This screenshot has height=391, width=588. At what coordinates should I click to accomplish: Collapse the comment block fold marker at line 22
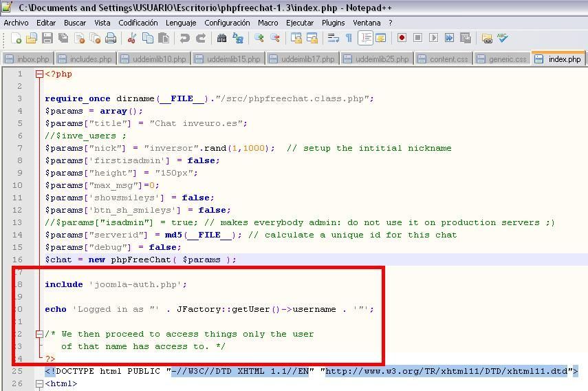point(39,334)
